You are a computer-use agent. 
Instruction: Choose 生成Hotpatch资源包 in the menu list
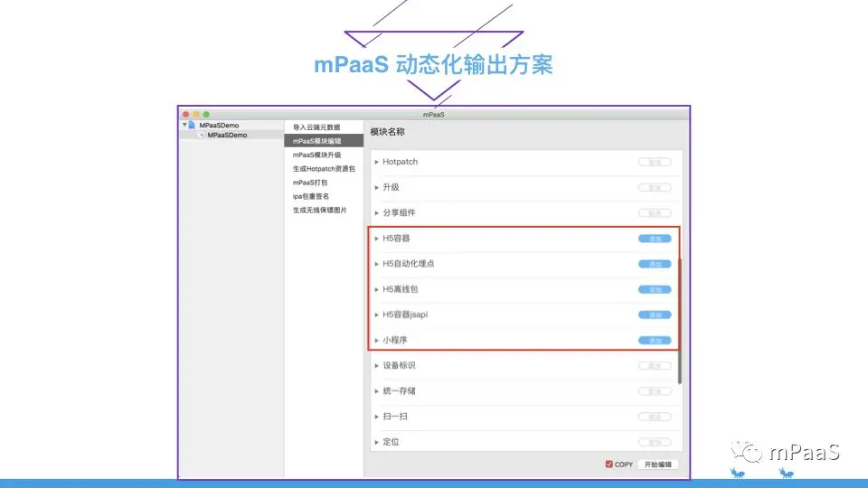[x=324, y=169]
